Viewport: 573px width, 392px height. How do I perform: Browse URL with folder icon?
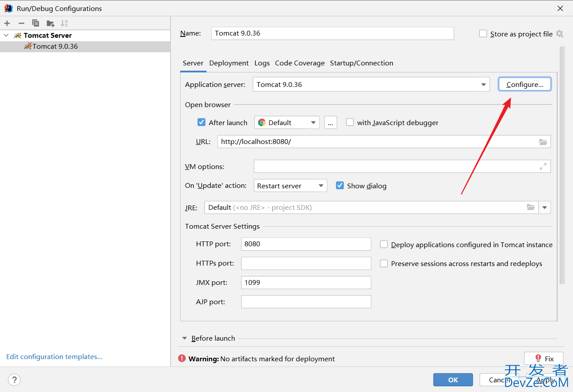click(x=543, y=142)
